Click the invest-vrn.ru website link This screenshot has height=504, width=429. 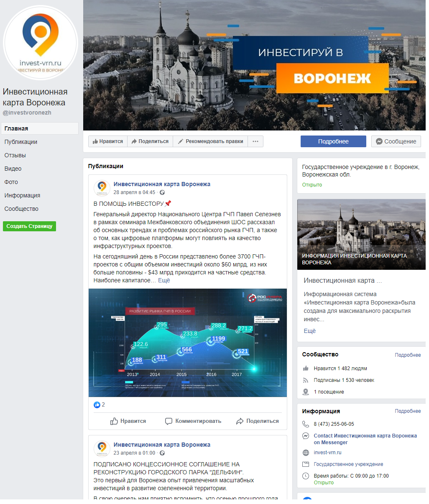point(327,453)
